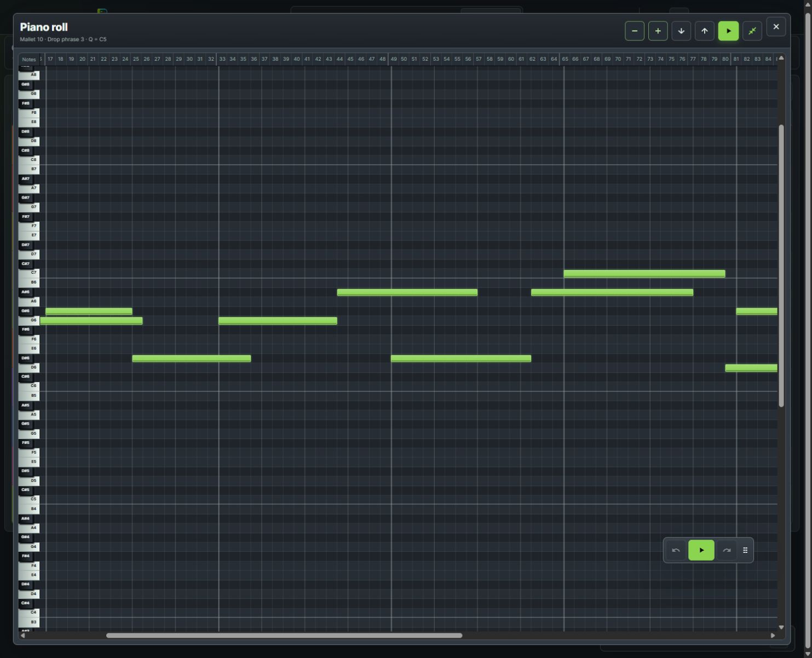This screenshot has width=812, height=658.
Task: Click the "Notes" label above the keys
Action: 29,60
